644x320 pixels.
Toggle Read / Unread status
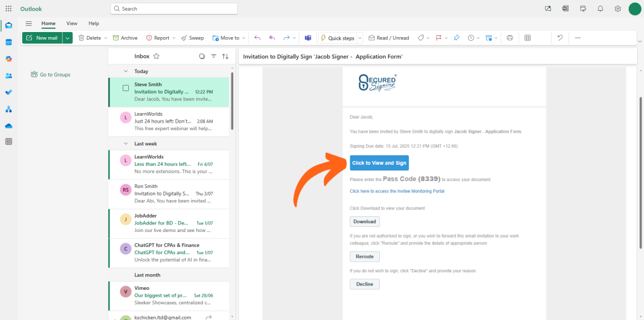pyautogui.click(x=389, y=38)
